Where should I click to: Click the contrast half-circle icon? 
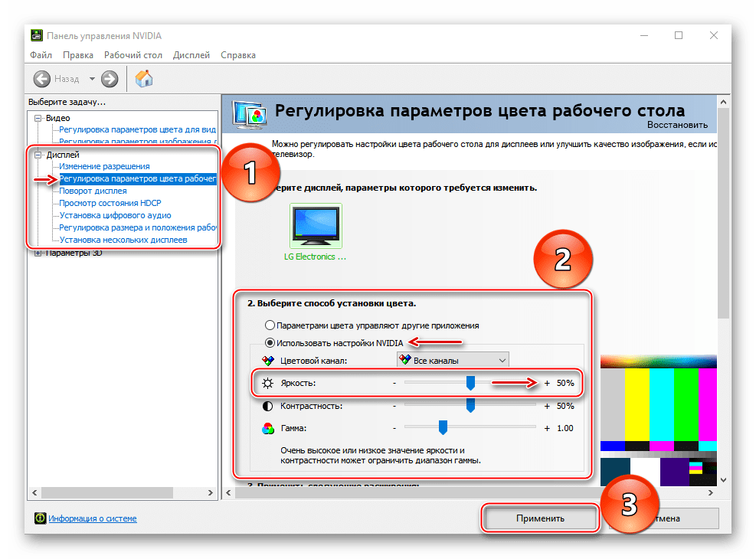pyautogui.click(x=267, y=407)
